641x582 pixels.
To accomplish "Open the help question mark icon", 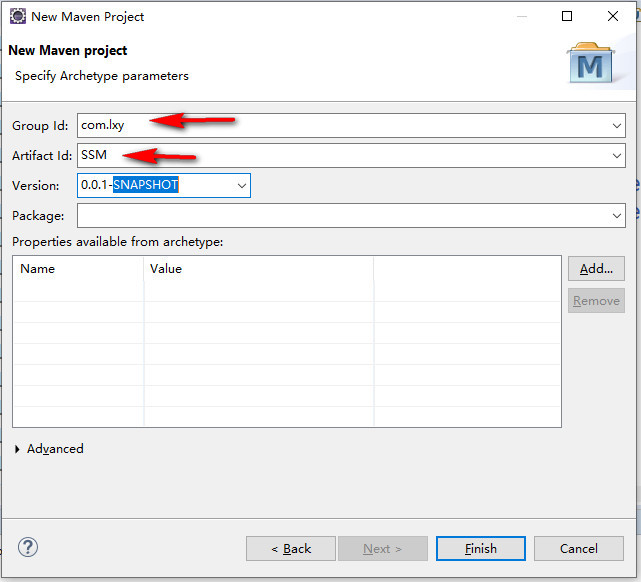I will click(28, 547).
